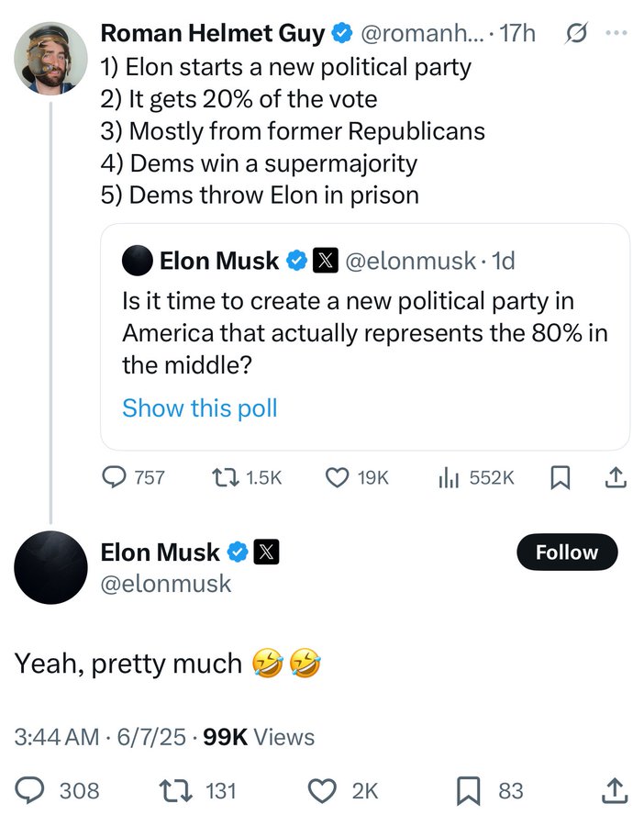This screenshot has width=644, height=826.
Task: Share Elon's reply using the upload icon
Action: coord(615,791)
